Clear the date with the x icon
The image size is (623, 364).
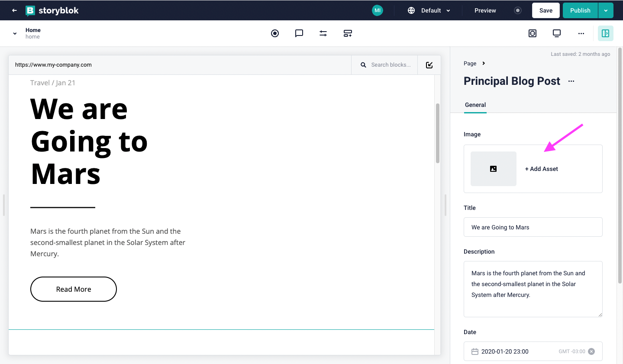click(x=591, y=351)
